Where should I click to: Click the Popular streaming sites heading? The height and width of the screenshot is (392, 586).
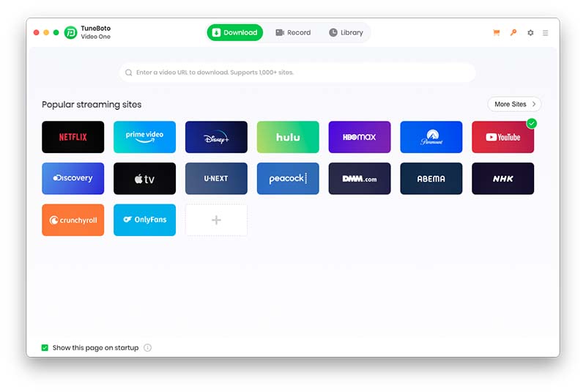coord(92,105)
